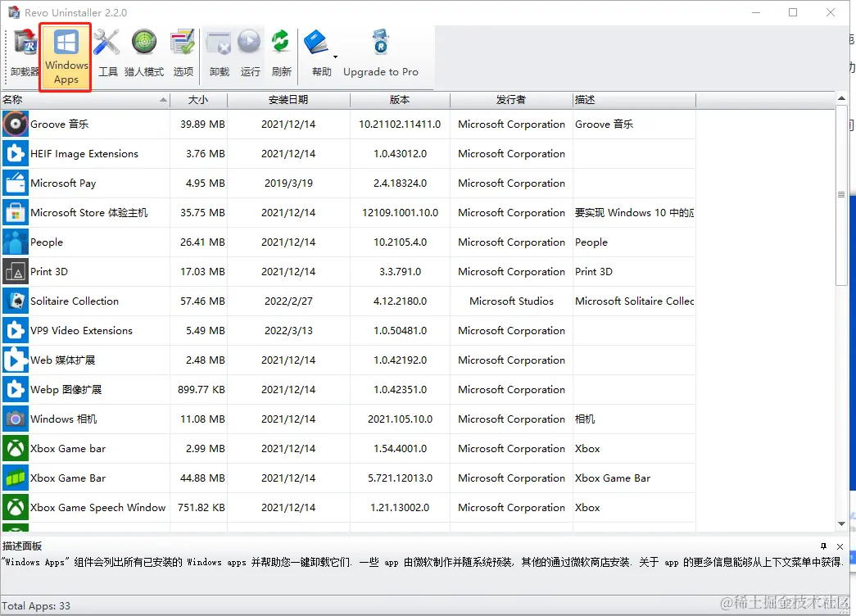This screenshot has height=616, width=856.
Task: Select the HEIF Image Extensions icon
Action: pyautogui.click(x=16, y=153)
